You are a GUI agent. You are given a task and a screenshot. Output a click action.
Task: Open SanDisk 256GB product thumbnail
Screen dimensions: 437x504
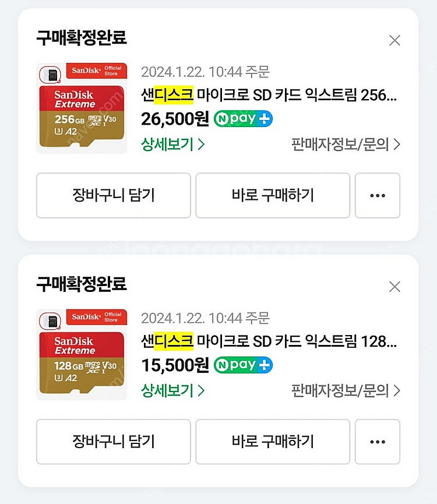pyautogui.click(x=82, y=108)
